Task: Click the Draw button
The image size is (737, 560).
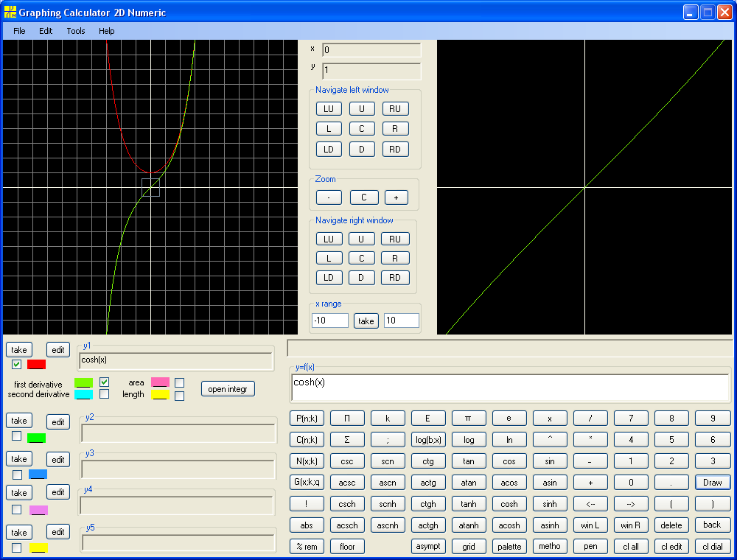Action: coord(713,483)
